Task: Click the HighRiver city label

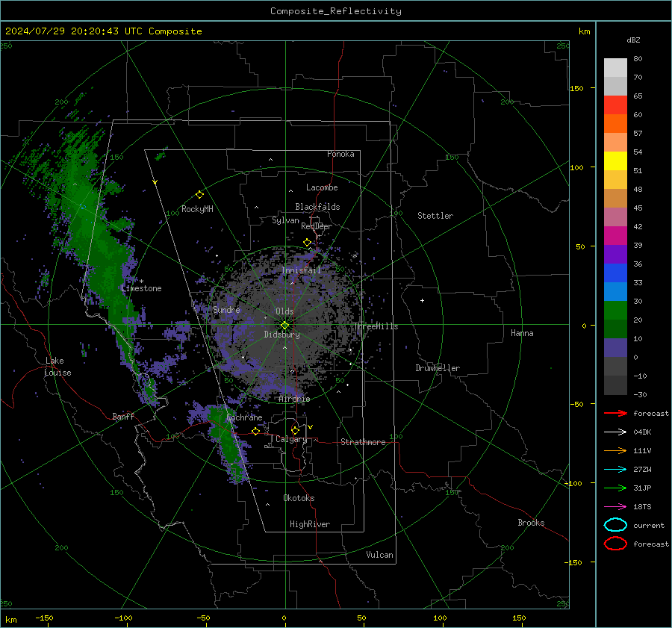Action: (x=310, y=524)
